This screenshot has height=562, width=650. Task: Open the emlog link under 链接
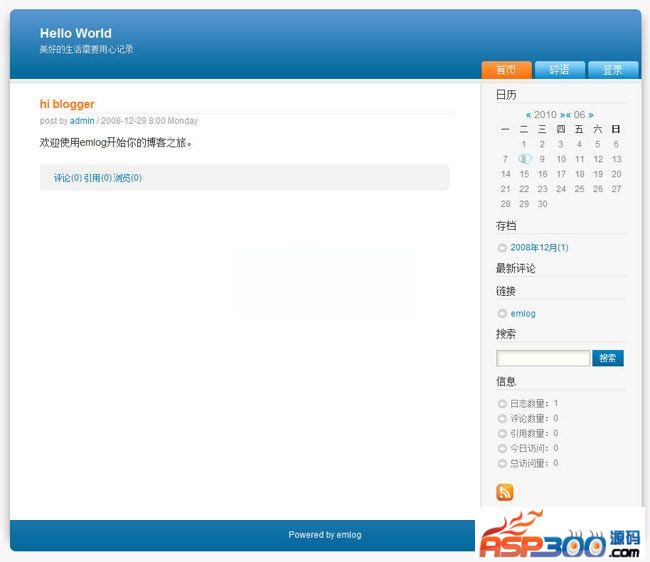523,314
